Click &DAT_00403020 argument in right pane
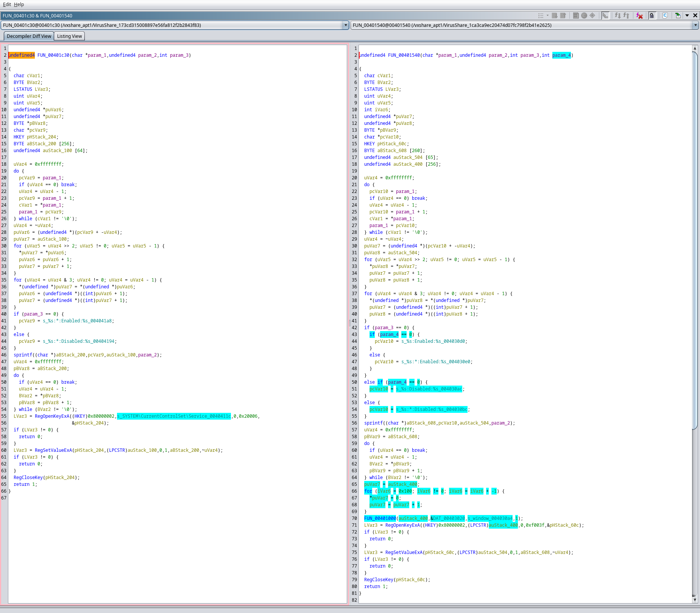The height and width of the screenshot is (613, 700). pos(447,518)
